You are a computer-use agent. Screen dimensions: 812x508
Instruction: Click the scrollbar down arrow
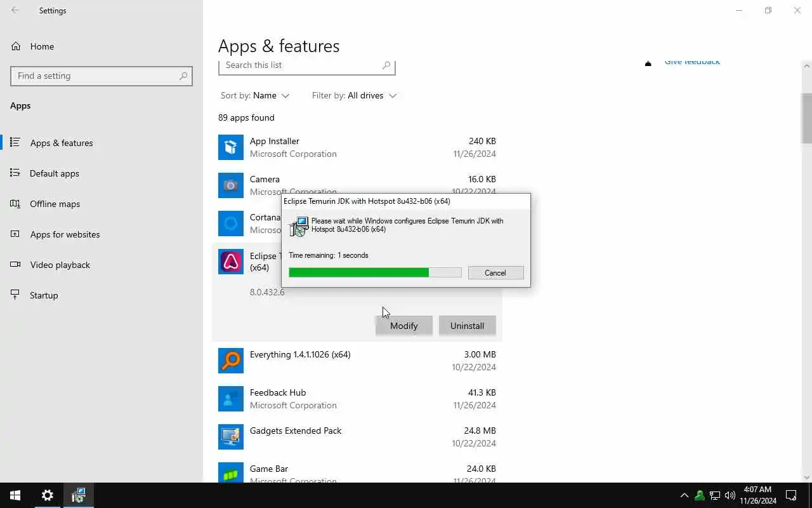point(807,478)
